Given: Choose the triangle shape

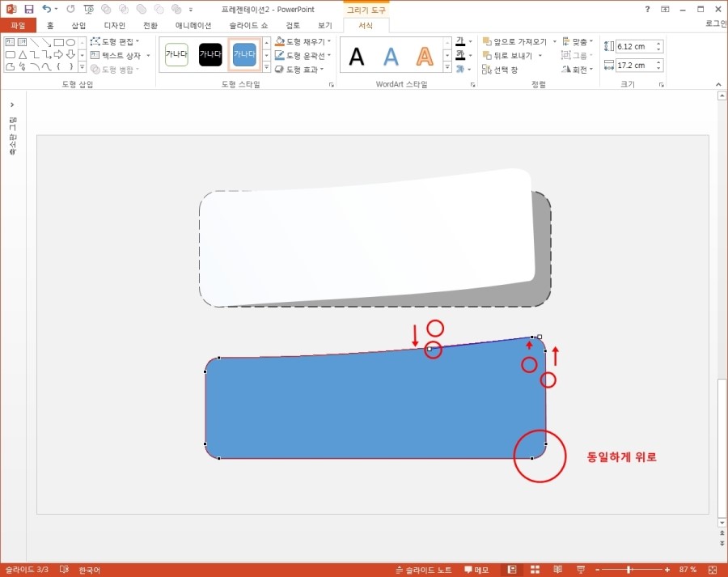Looking at the screenshot, I should [23, 55].
